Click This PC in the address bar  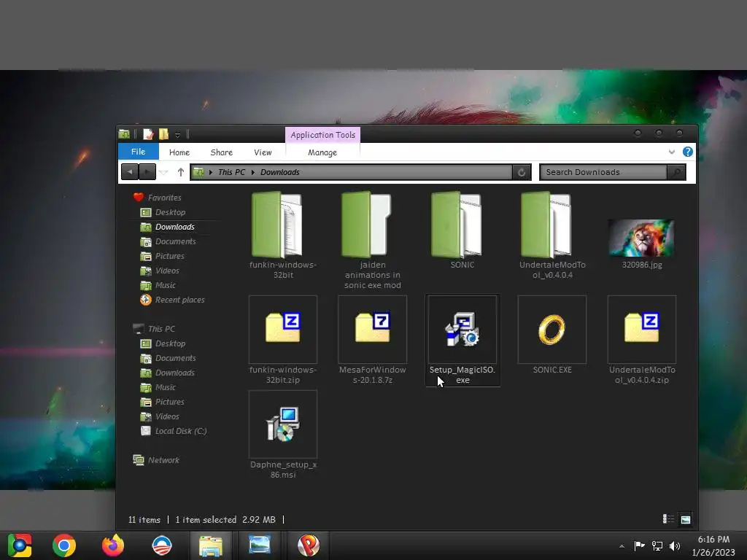[x=231, y=172]
